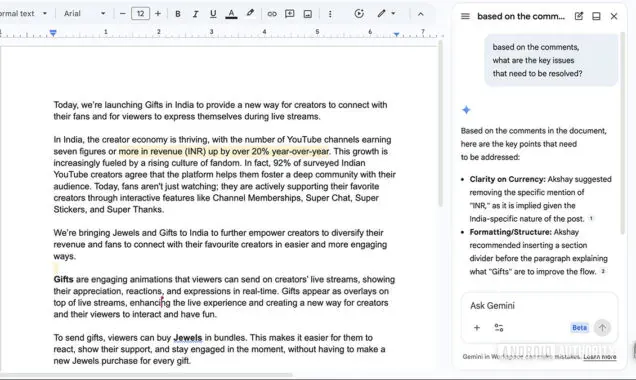The image size is (636, 380).
Task: Open the editing mode pencil dropdown
Action: (x=386, y=13)
